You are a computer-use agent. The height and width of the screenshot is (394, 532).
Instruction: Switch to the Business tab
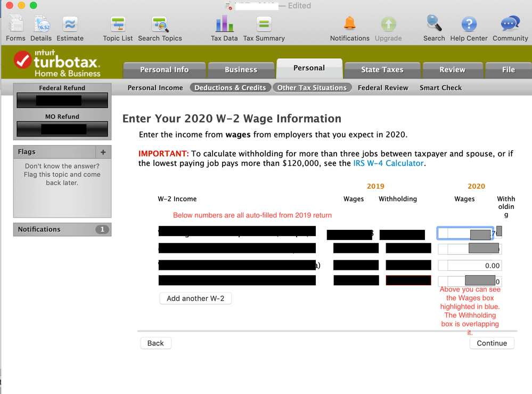click(x=241, y=70)
